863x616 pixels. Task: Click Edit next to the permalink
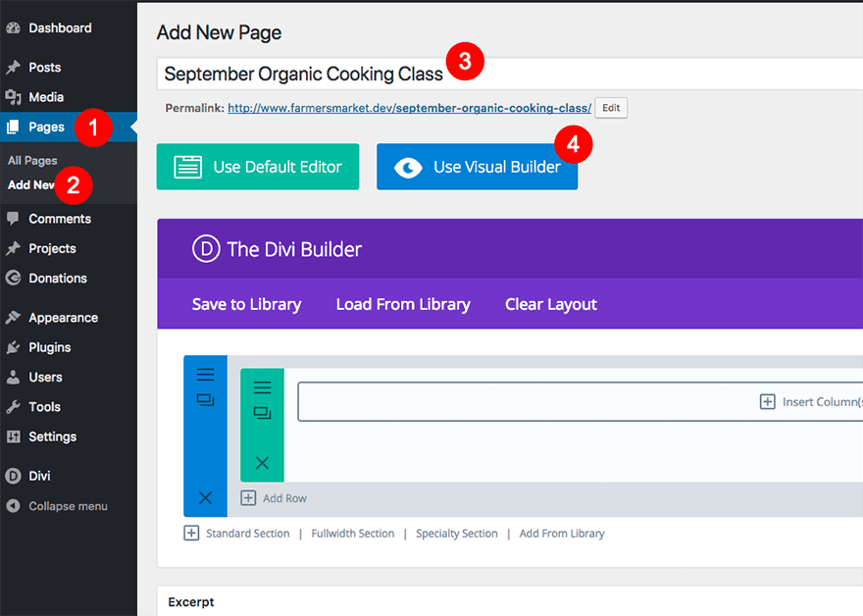click(x=610, y=108)
